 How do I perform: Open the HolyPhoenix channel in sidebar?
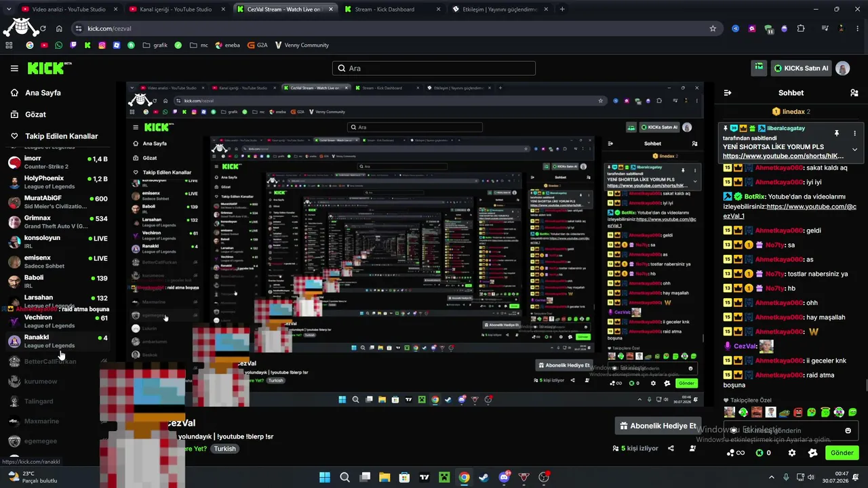tap(58, 182)
